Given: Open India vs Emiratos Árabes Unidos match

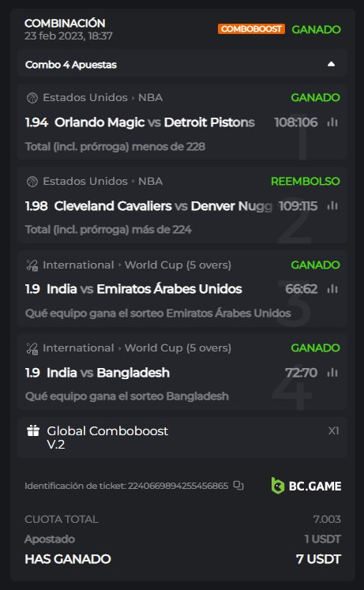Looking at the screenshot, I should coord(144,289).
